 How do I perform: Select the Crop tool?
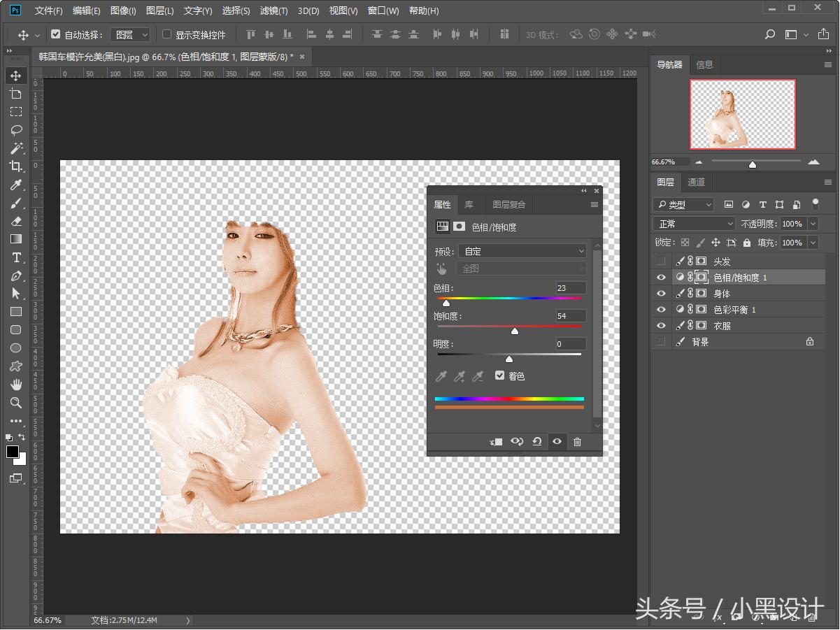tap(15, 166)
